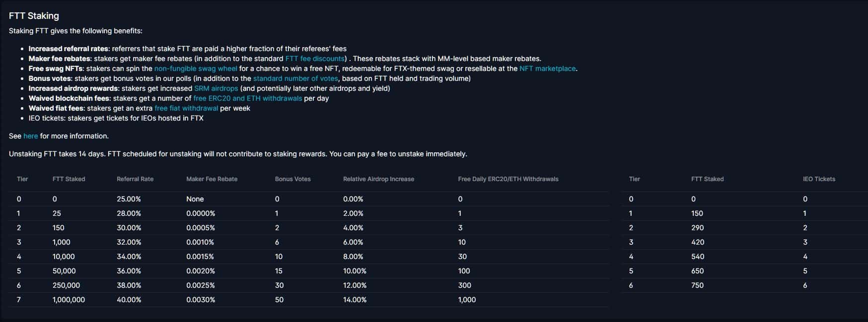This screenshot has width=868, height=322.
Task: Open the FTT fee discounts link
Action: click(315, 59)
